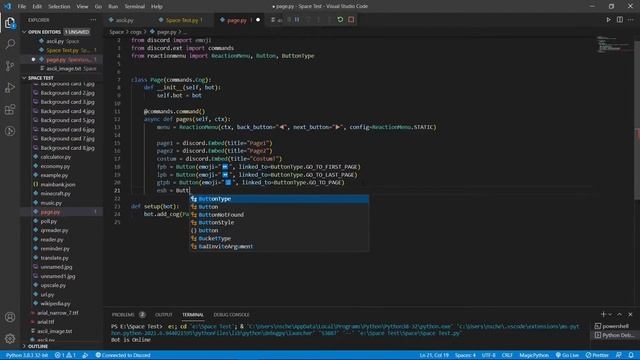This screenshot has width=640, height=360.
Task: Open the Extensions view
Action: [x=10, y=109]
